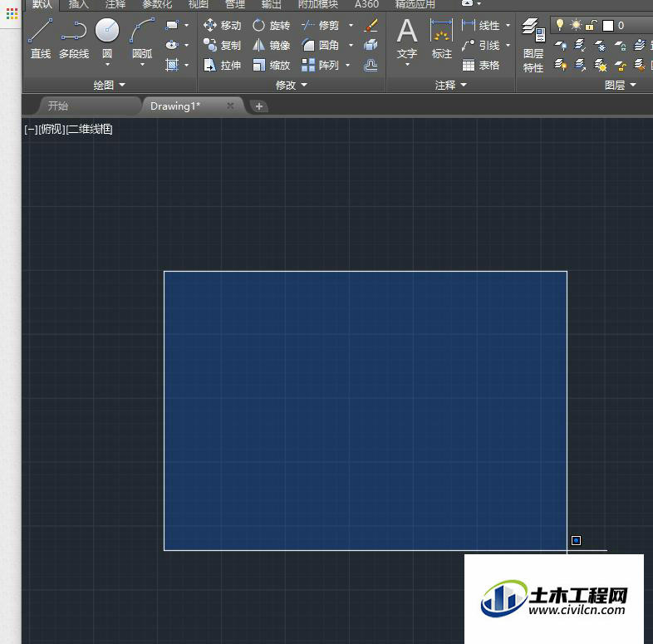Expand the 绘图 (Draw) panel
This screenshot has height=644, width=653.
[x=109, y=85]
